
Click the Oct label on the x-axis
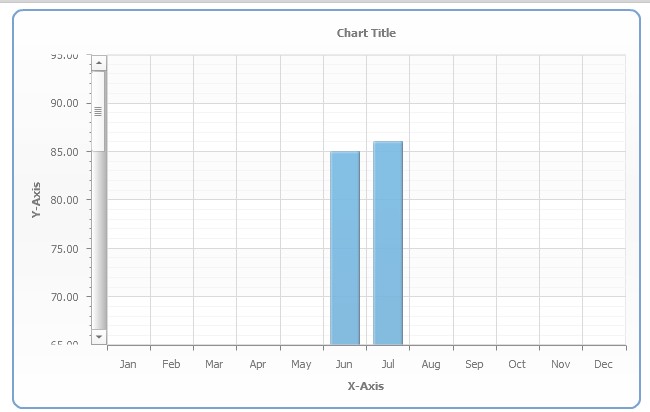click(517, 365)
